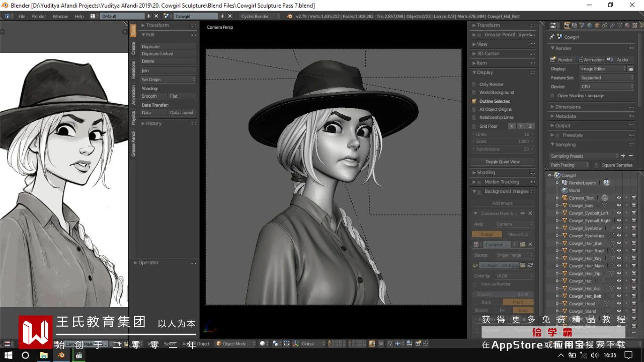Reload the background image file
The height and width of the screenshot is (362, 644).
point(530,265)
